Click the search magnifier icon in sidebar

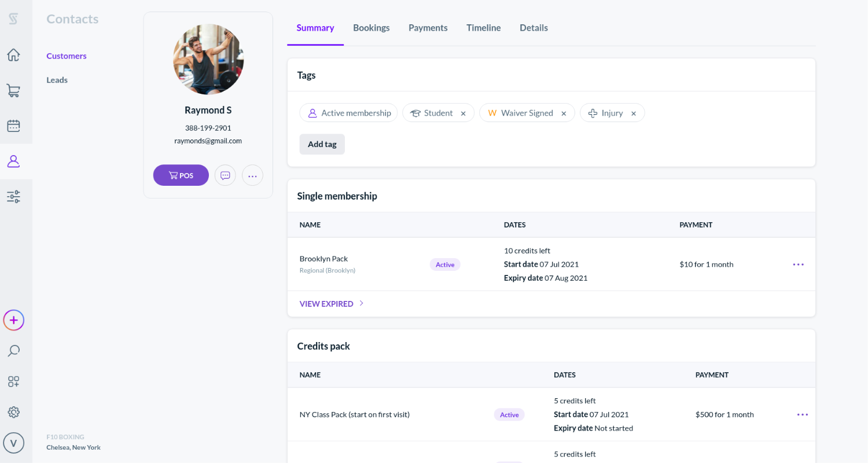pos(13,351)
